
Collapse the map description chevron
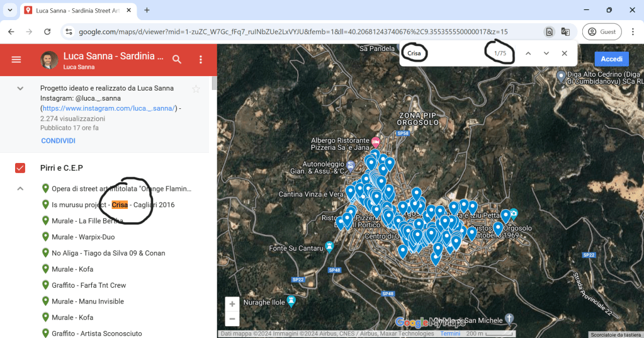[20, 89]
